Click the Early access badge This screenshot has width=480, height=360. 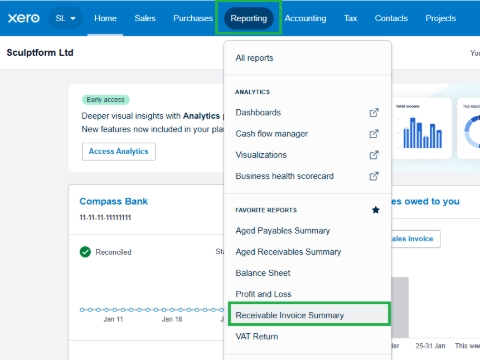click(106, 100)
